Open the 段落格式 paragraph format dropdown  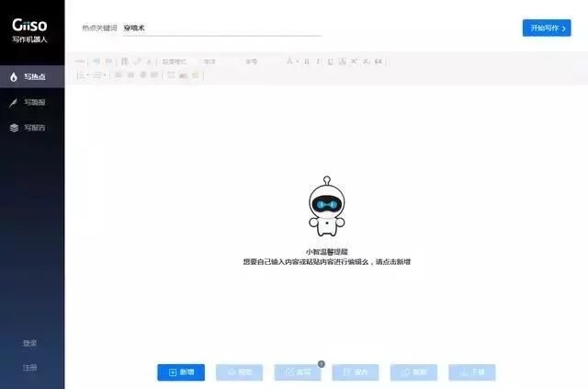tap(177, 62)
